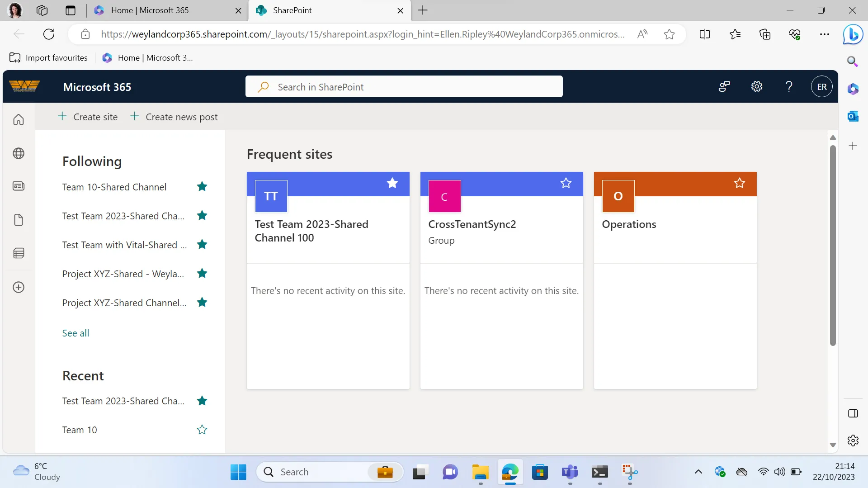Add an app to Edge sidebar
The height and width of the screenshot is (488, 868).
[853, 146]
